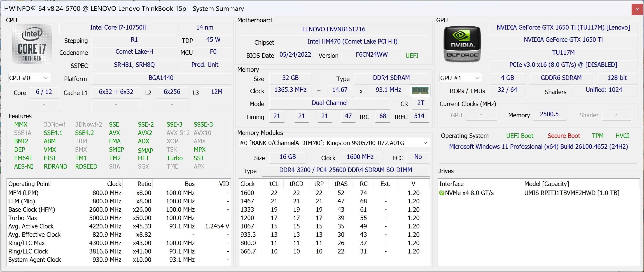Select the Avg. Active Clock row
644x272 pixels.
click(119, 226)
